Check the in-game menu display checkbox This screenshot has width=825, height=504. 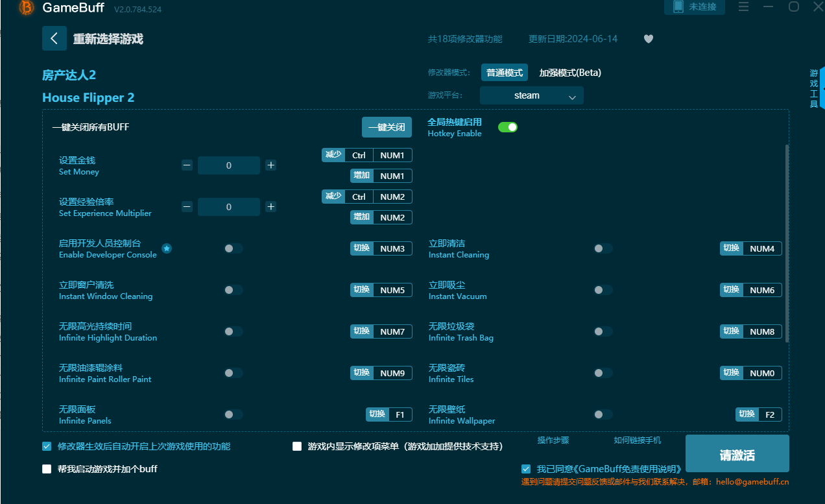[x=297, y=446]
